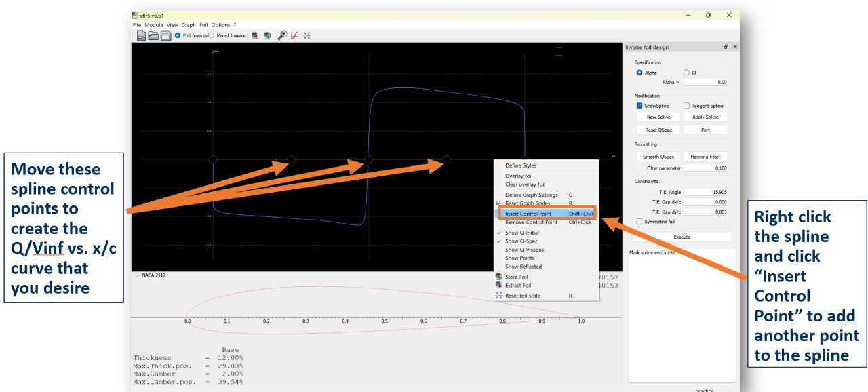Open the Foil menu
Image resolution: width=868 pixels, height=392 pixels.
203,25
